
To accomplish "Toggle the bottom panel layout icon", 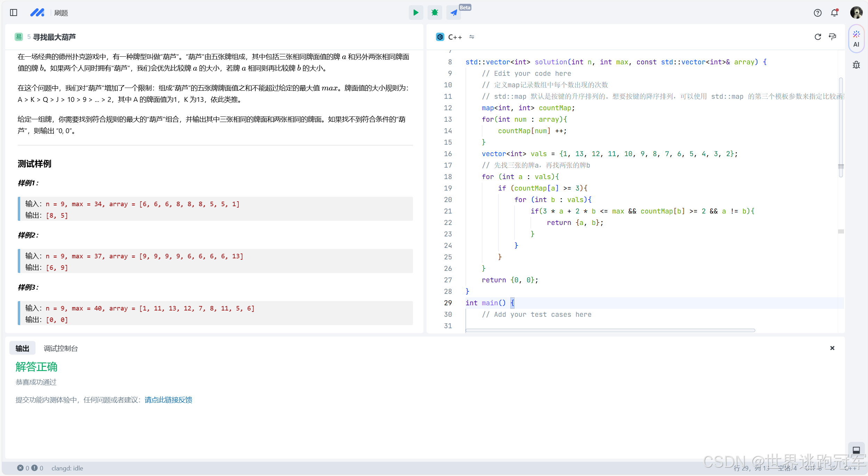I will click(x=856, y=450).
